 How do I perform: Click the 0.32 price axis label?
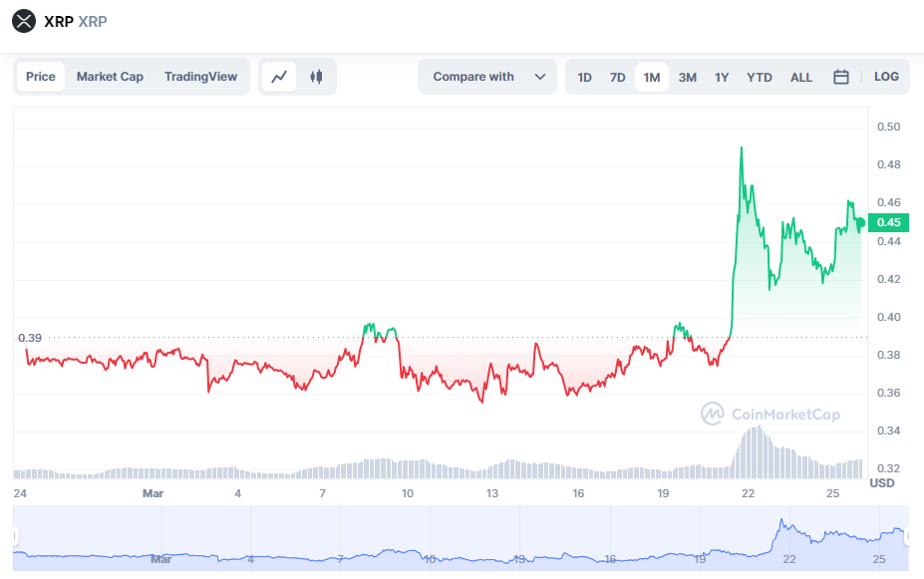click(x=889, y=468)
